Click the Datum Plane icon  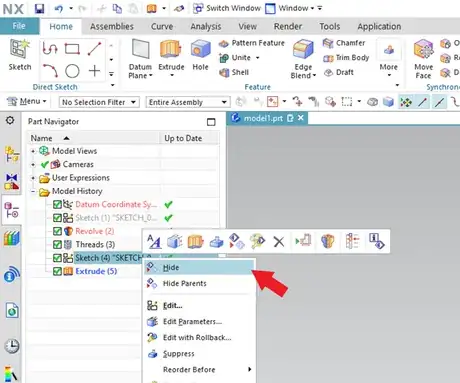(140, 49)
